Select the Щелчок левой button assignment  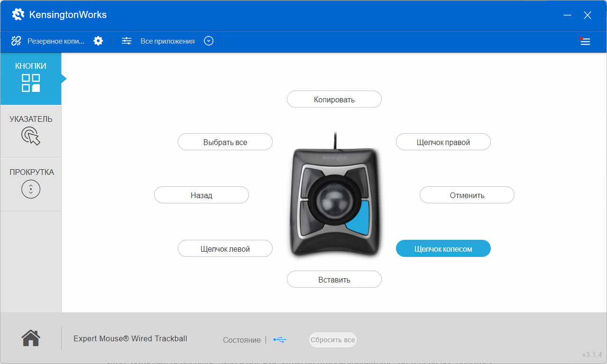(x=225, y=249)
